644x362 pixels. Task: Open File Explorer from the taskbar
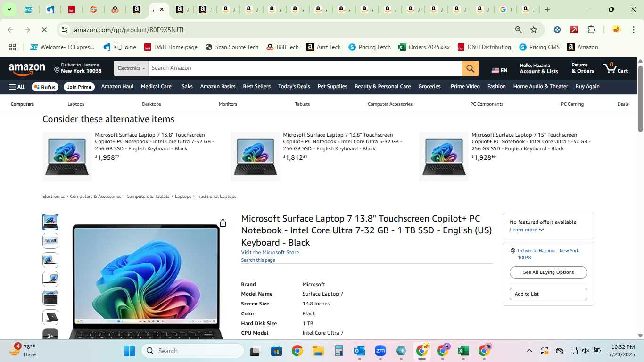click(318, 351)
